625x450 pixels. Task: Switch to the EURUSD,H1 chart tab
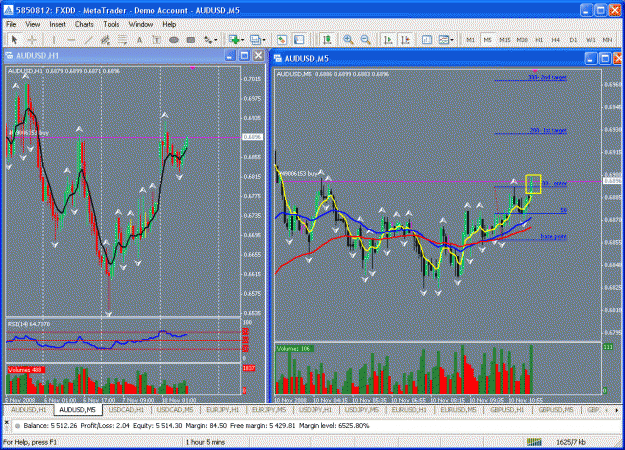click(x=409, y=409)
